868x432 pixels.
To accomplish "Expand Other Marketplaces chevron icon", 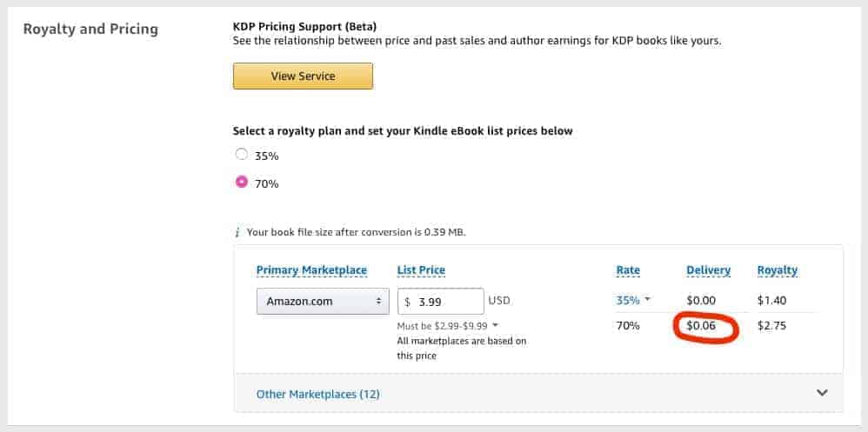I will click(822, 393).
